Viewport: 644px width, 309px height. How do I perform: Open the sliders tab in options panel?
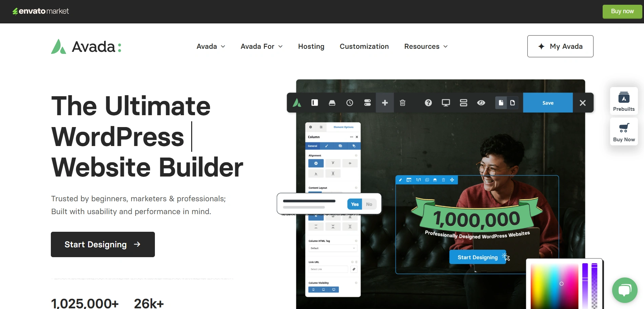(x=321, y=127)
